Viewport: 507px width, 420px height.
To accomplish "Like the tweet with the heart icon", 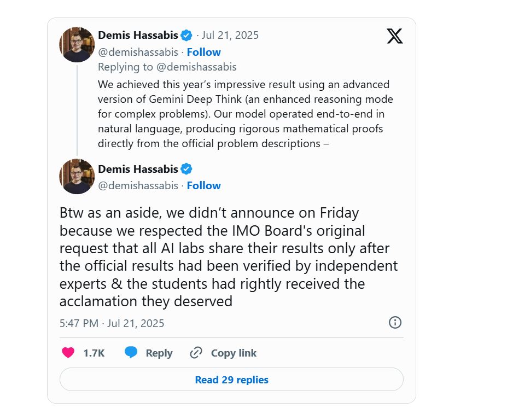I will click(68, 353).
